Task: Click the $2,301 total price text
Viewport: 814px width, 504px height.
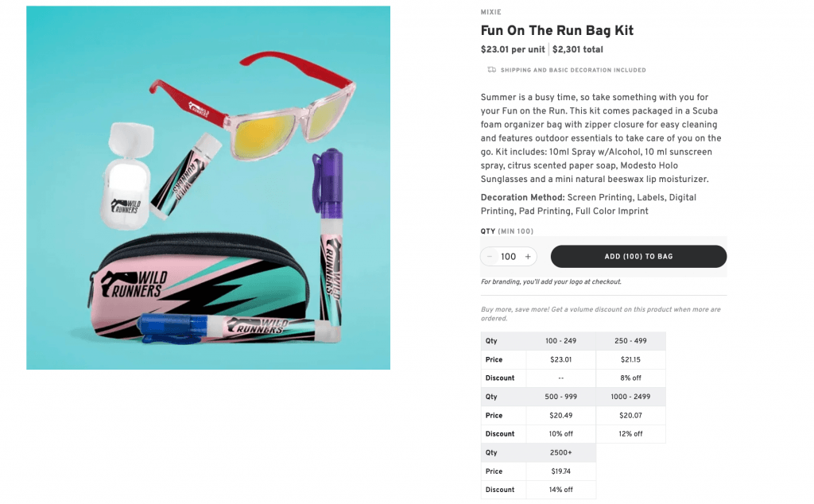Action: [x=578, y=49]
